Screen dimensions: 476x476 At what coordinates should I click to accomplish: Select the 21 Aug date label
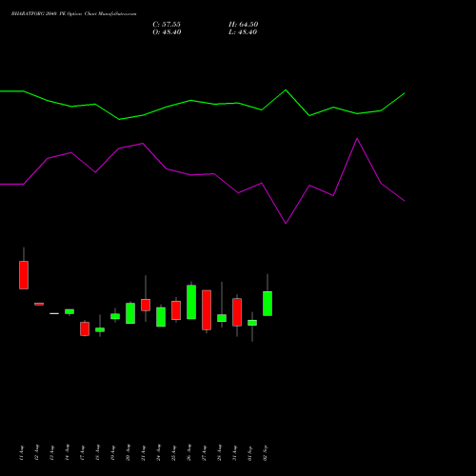[x=143, y=453]
